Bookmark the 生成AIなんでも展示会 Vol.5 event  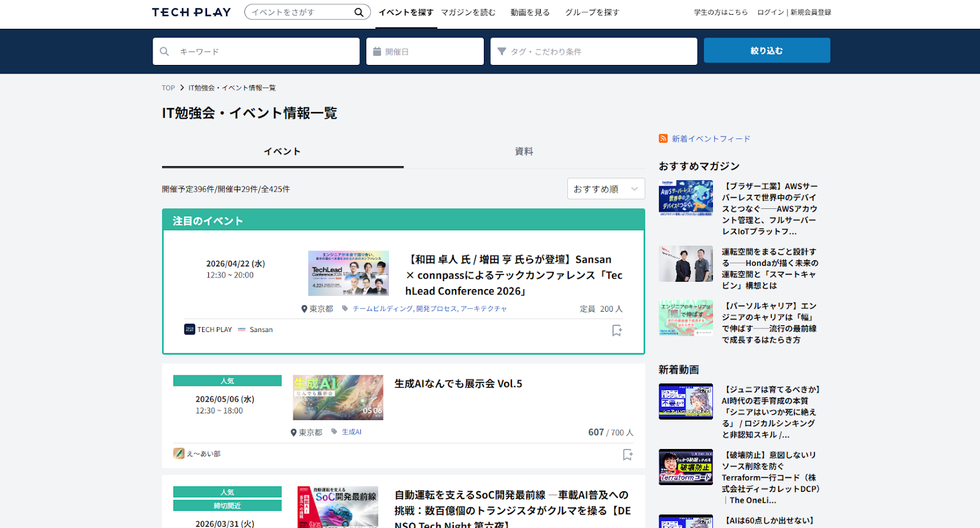point(627,454)
